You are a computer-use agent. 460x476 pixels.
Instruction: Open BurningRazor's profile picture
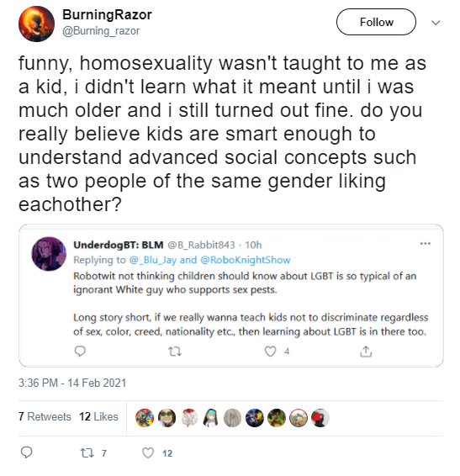pyautogui.click(x=36, y=24)
